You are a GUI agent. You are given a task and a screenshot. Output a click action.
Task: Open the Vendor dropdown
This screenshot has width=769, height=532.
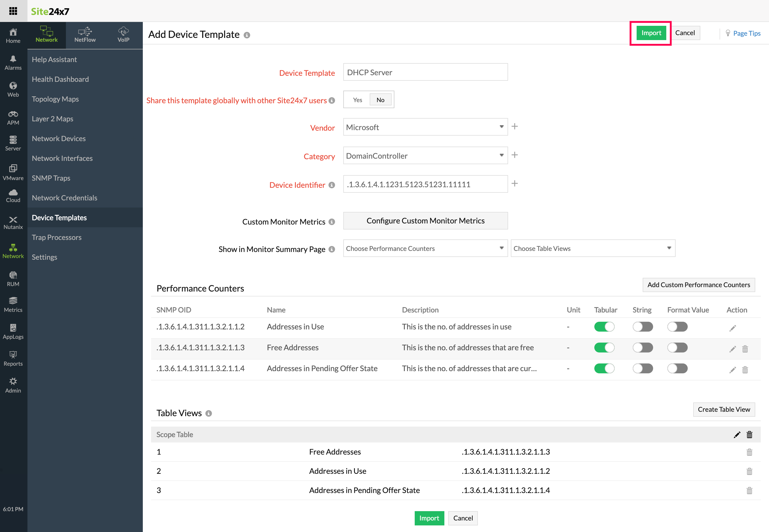[425, 127]
